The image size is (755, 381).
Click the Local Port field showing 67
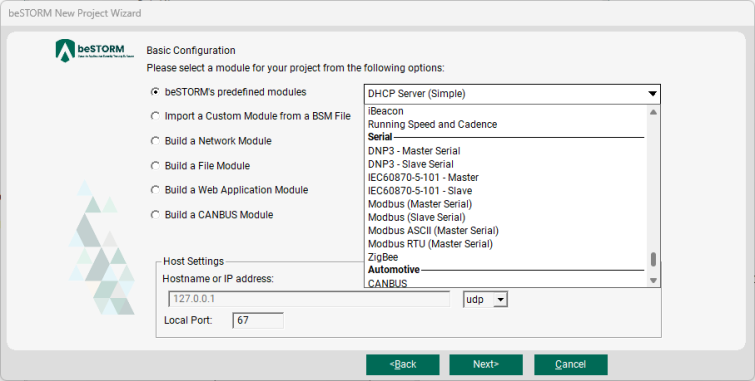coord(258,320)
